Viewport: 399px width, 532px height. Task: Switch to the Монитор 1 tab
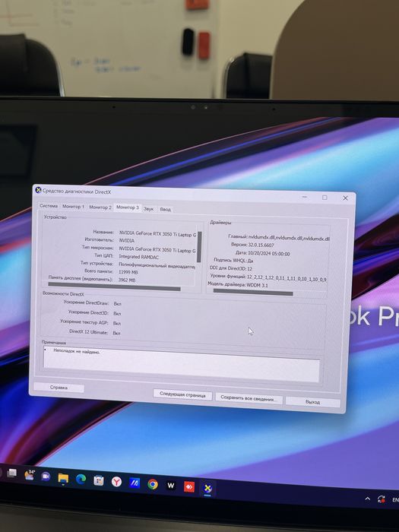(x=73, y=206)
